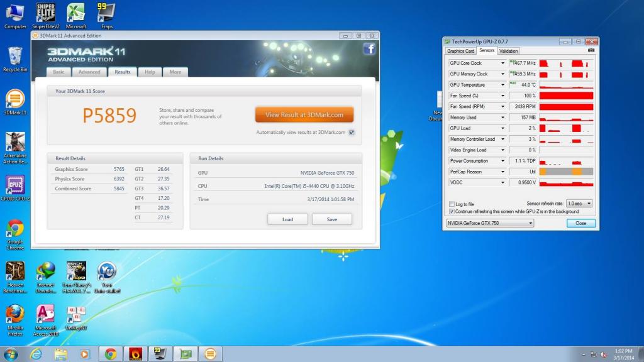Open the Computer desktop icon

[15, 16]
